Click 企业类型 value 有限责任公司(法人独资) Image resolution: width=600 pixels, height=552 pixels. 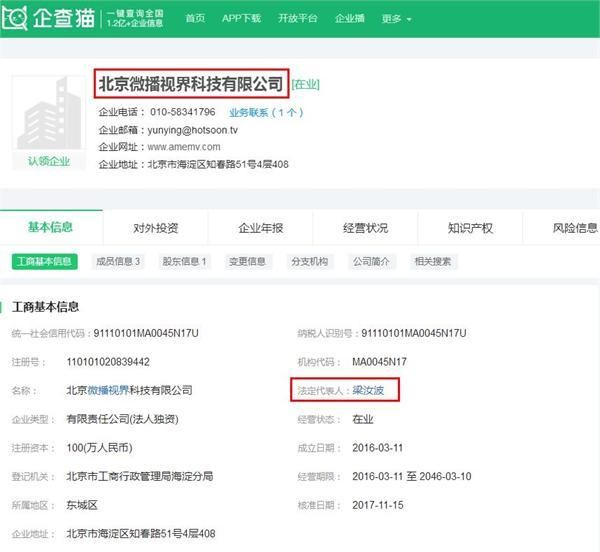point(122,419)
